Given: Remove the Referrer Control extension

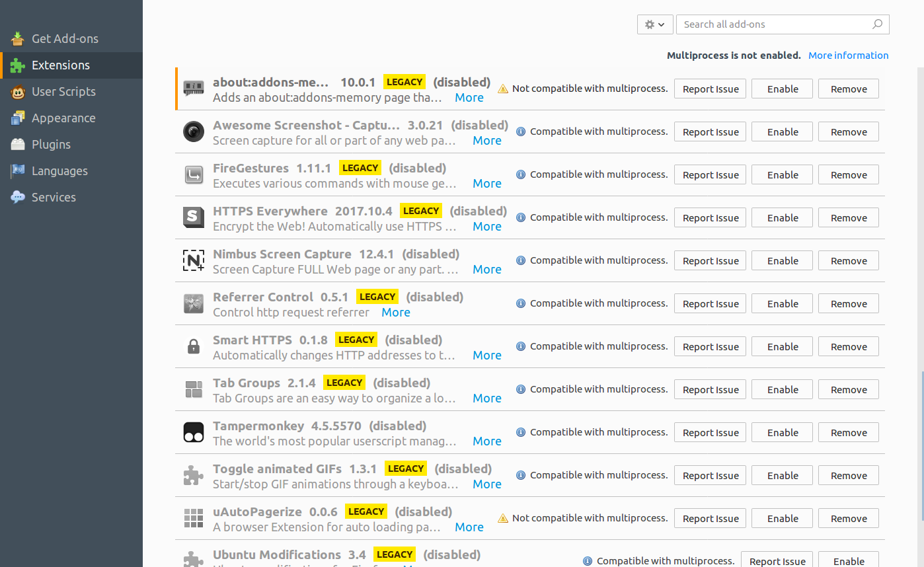Looking at the screenshot, I should point(849,303).
